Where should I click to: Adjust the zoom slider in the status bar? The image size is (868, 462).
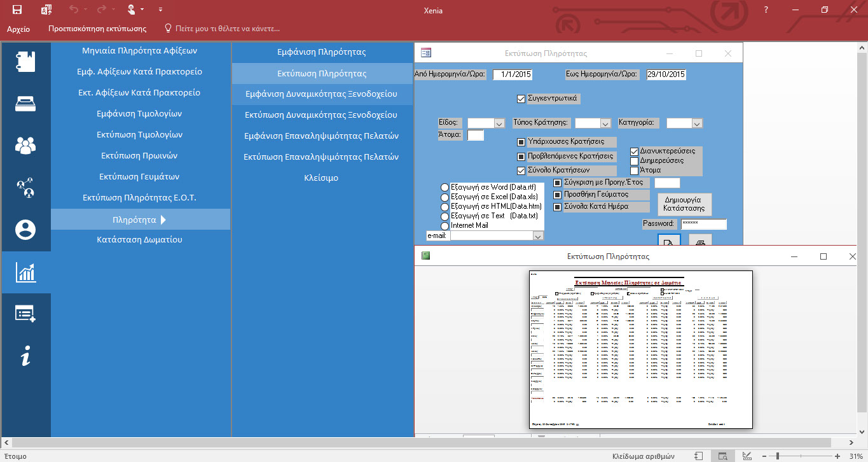pos(778,456)
